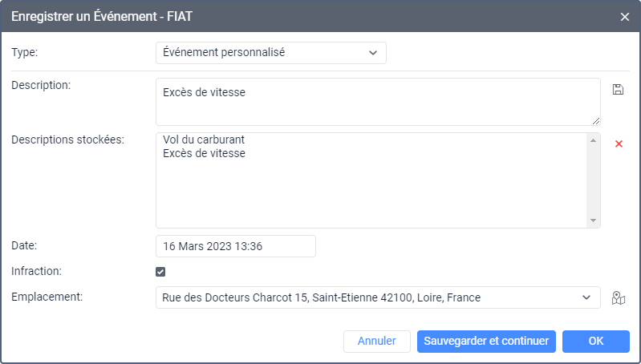
Task: Click the stored descriptions scrollbar track
Action: point(593,180)
